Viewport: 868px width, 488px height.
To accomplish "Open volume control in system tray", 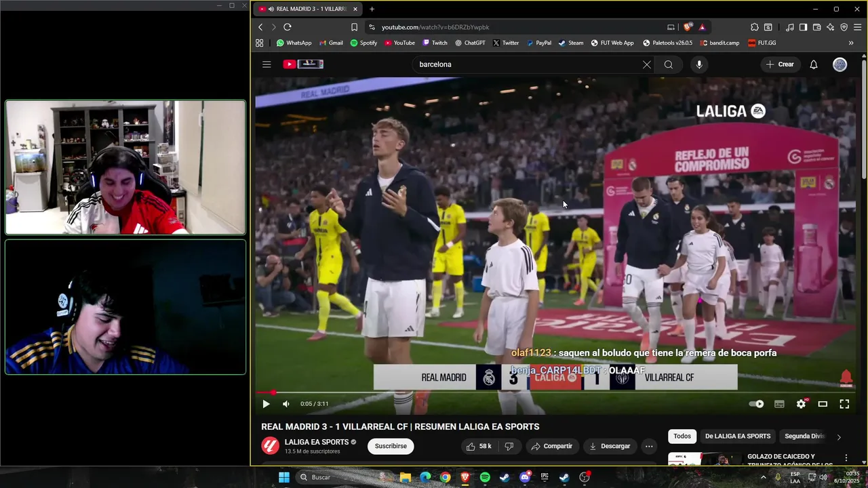I will 823,477.
